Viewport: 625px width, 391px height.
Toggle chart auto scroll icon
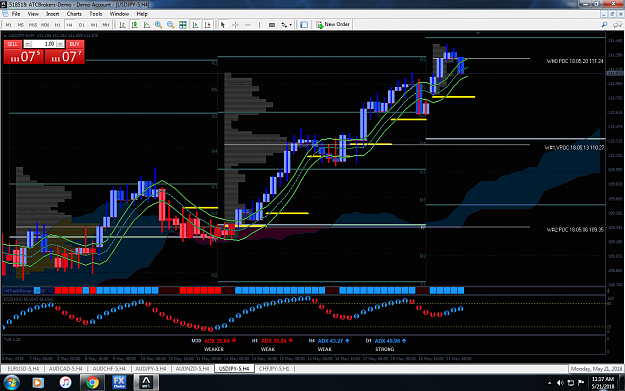tap(195, 25)
